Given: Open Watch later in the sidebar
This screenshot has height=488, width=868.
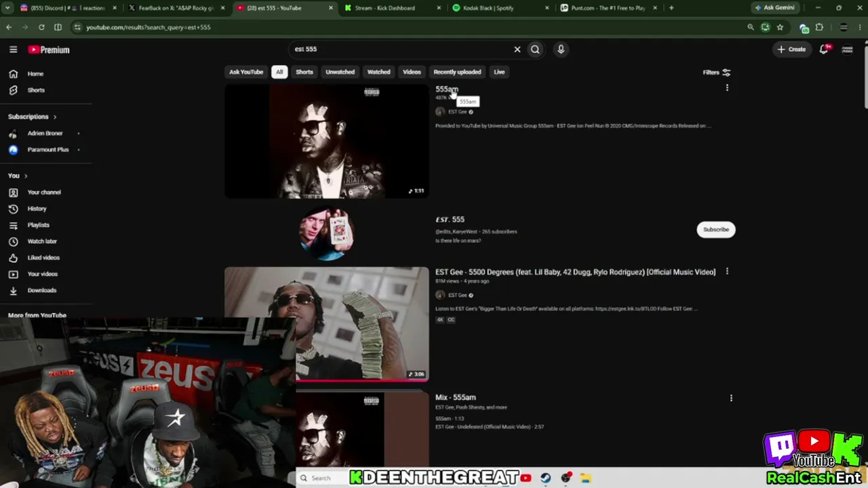Looking at the screenshot, I should coord(42,241).
